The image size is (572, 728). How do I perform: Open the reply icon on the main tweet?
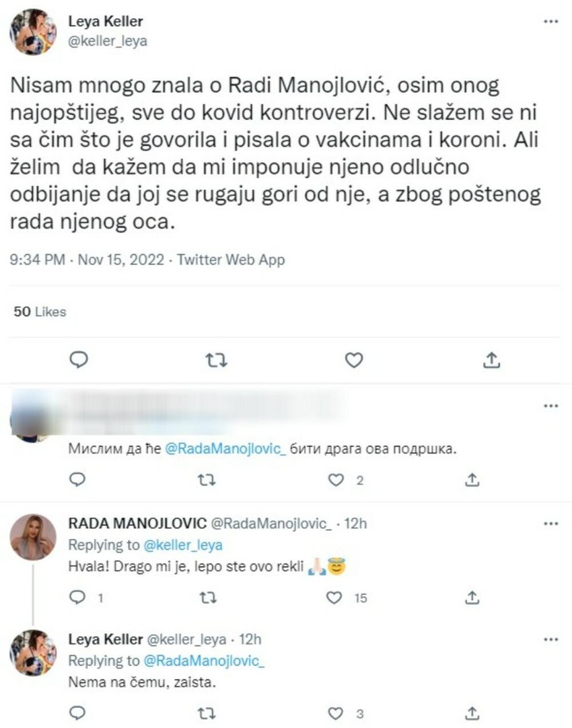(x=79, y=360)
